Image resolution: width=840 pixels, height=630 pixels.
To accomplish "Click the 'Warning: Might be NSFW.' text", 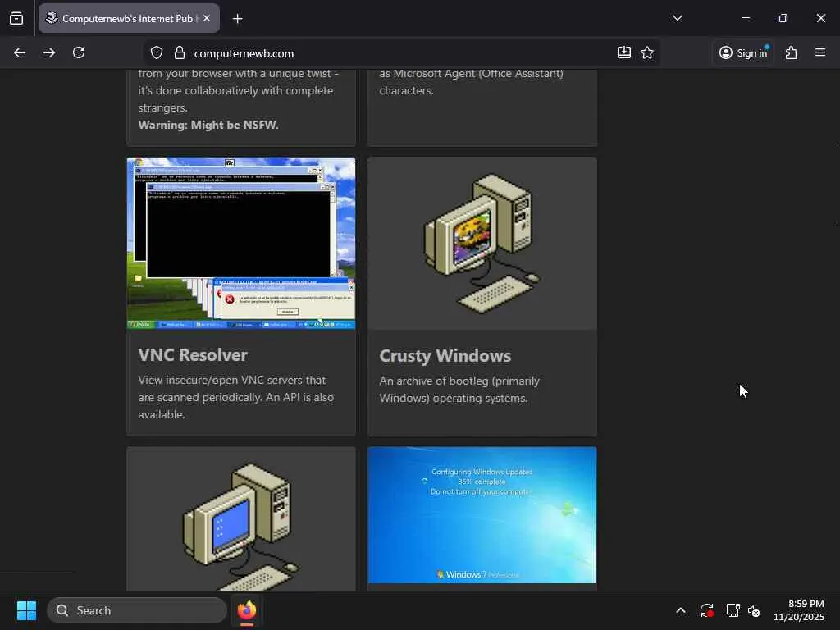I will (x=208, y=125).
